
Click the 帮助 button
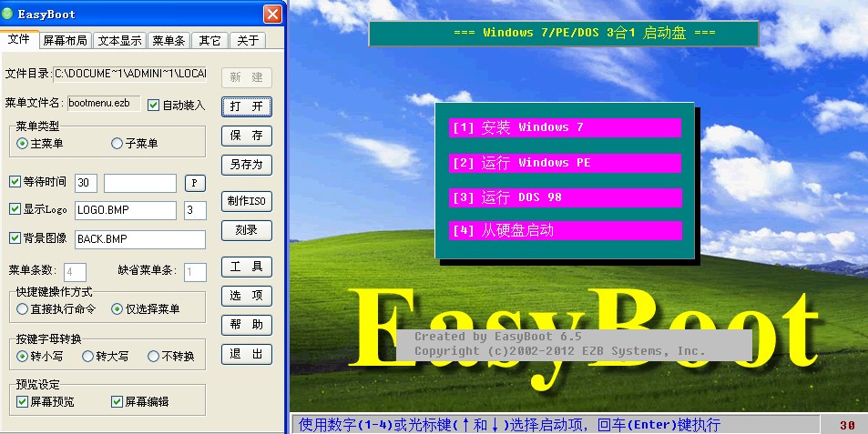click(247, 325)
